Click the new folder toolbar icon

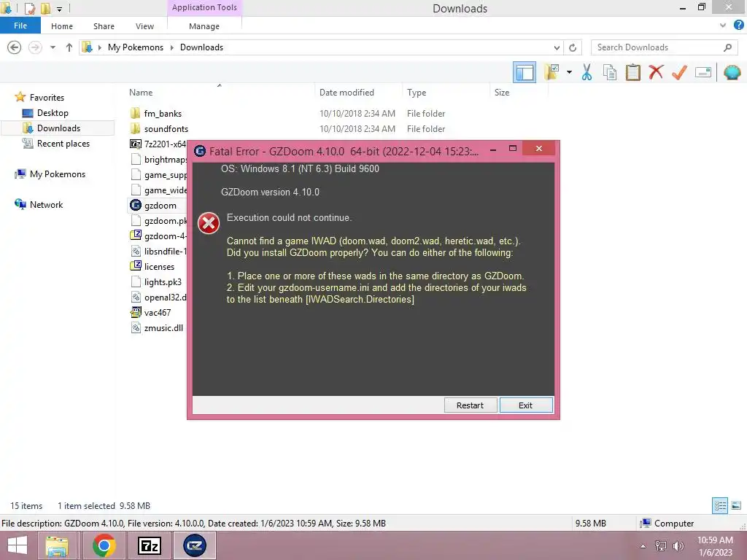coord(551,72)
